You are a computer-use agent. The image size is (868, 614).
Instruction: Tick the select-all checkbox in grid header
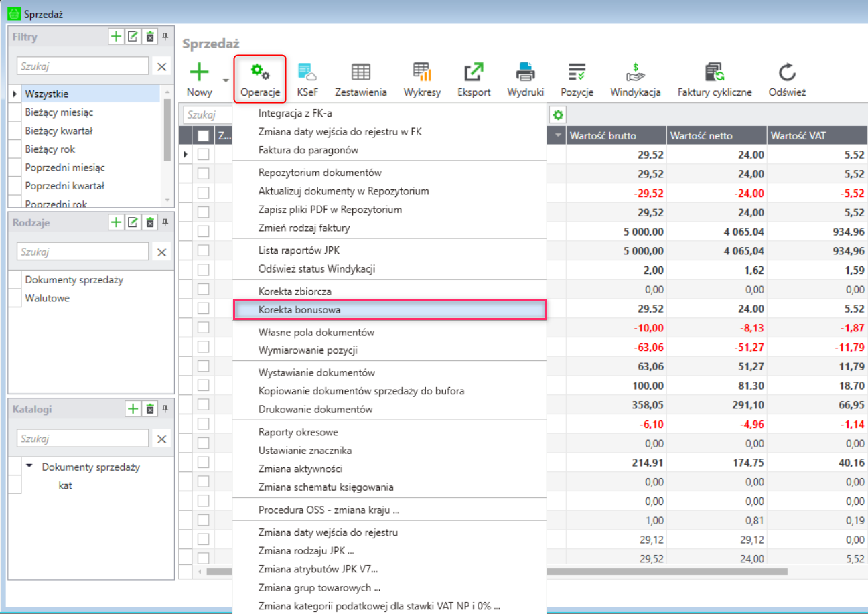(204, 136)
